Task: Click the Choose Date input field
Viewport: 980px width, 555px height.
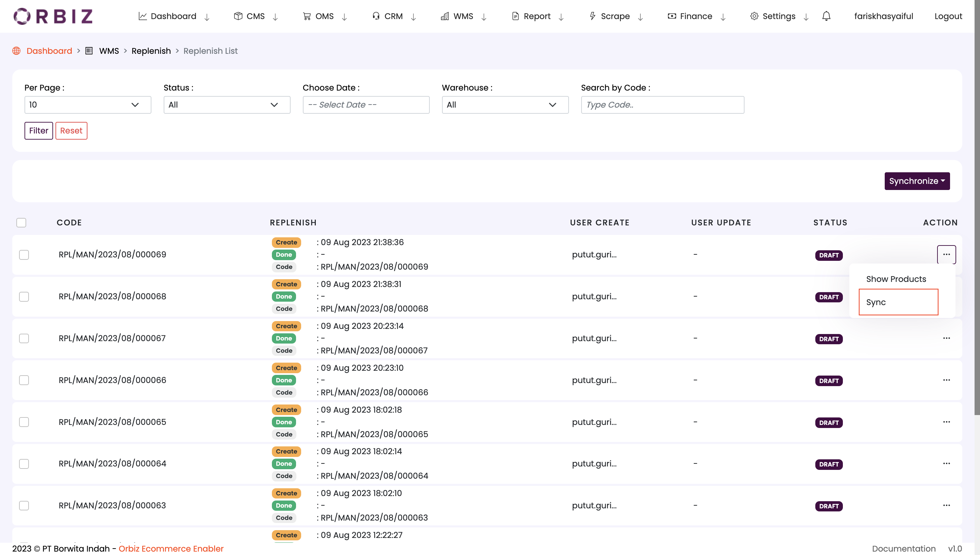Action: point(366,105)
